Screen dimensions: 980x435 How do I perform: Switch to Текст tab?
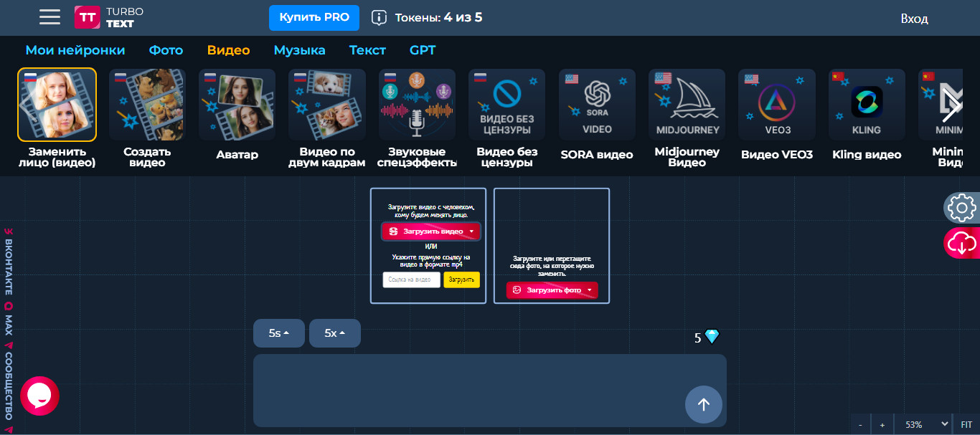[x=367, y=50]
